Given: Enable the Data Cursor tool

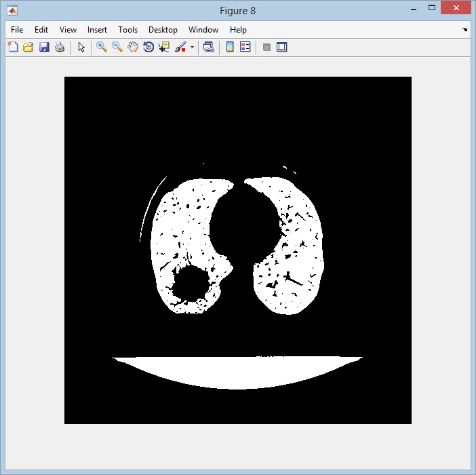Looking at the screenshot, I should pyautogui.click(x=164, y=47).
